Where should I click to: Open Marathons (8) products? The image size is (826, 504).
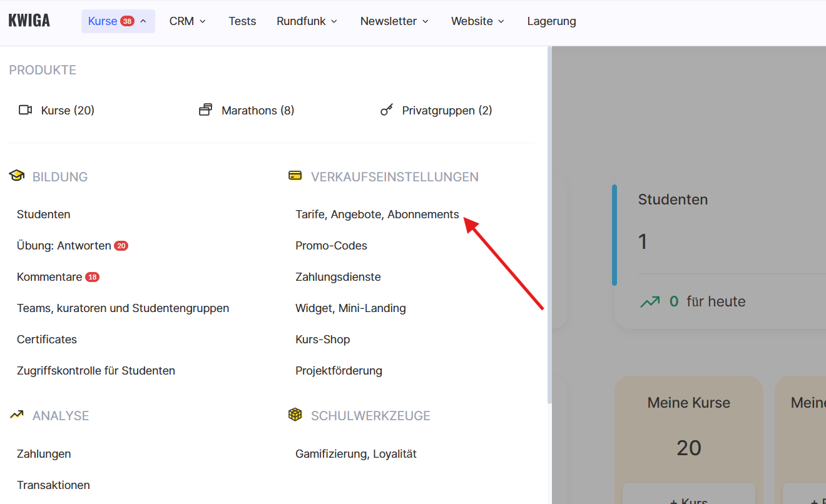[247, 110]
